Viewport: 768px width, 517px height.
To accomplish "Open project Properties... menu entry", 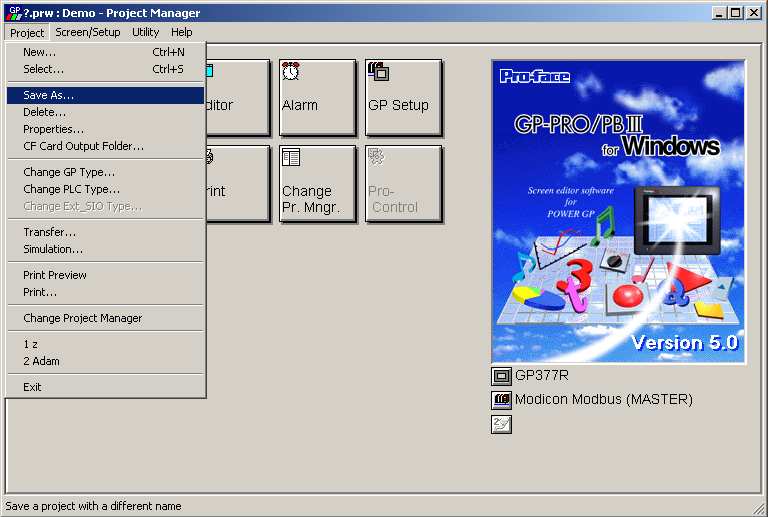I will click(x=105, y=129).
